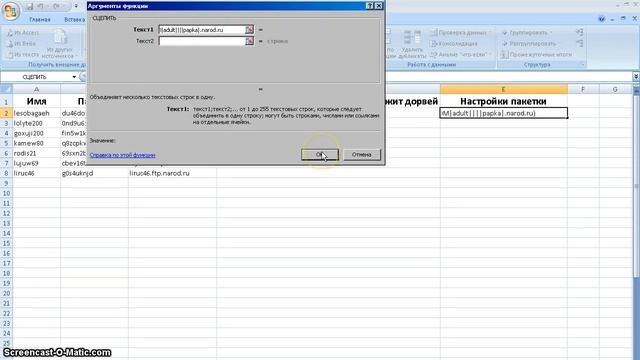Import data Из Веба
This screenshot has height=360, width=640.
[x=22, y=43]
